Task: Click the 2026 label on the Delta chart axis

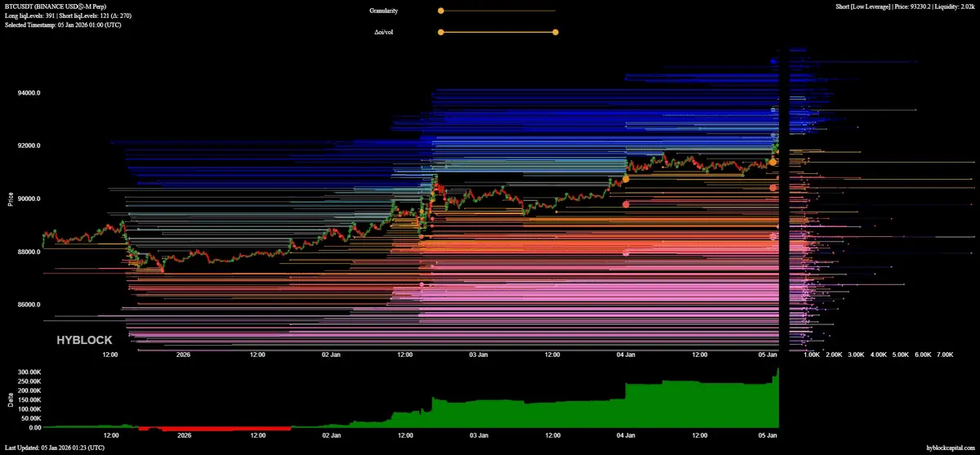Action: coord(184,435)
